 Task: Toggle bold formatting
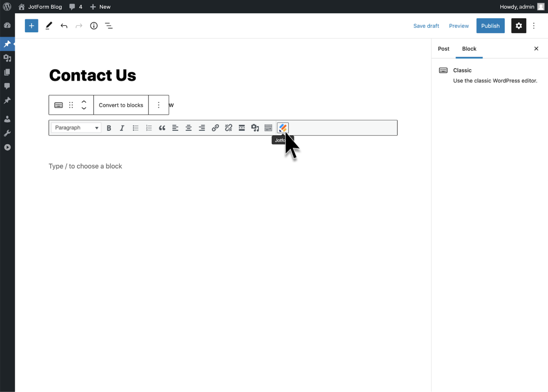tap(109, 128)
